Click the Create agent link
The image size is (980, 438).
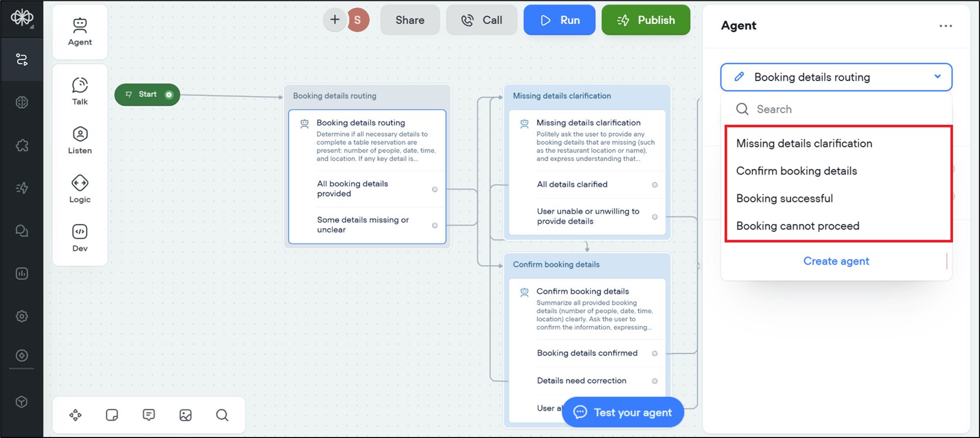(x=836, y=261)
